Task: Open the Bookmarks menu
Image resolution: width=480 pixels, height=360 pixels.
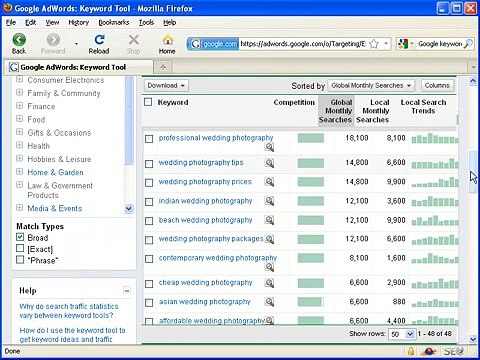Action: tap(114, 22)
